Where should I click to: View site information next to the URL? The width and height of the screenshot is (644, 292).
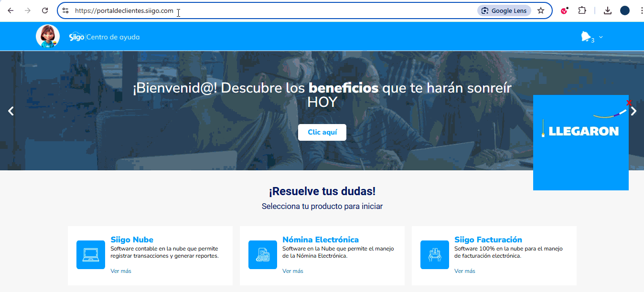click(66, 10)
